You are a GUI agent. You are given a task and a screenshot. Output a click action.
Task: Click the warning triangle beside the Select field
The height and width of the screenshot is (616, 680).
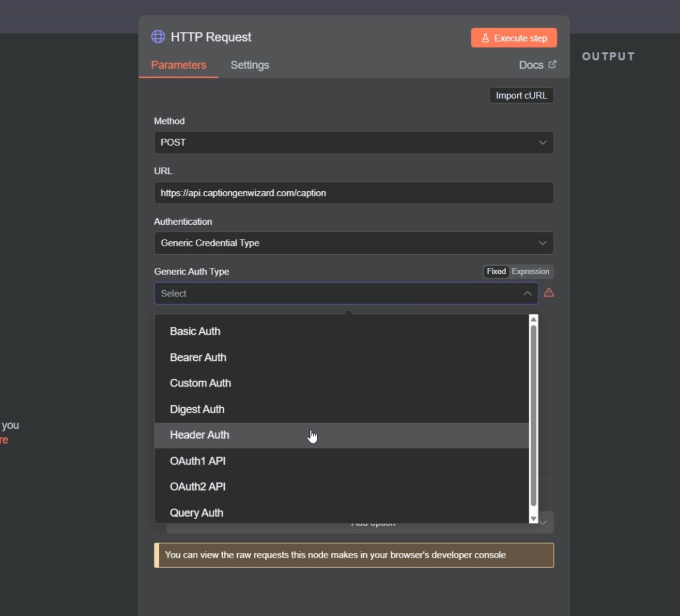[x=550, y=293]
